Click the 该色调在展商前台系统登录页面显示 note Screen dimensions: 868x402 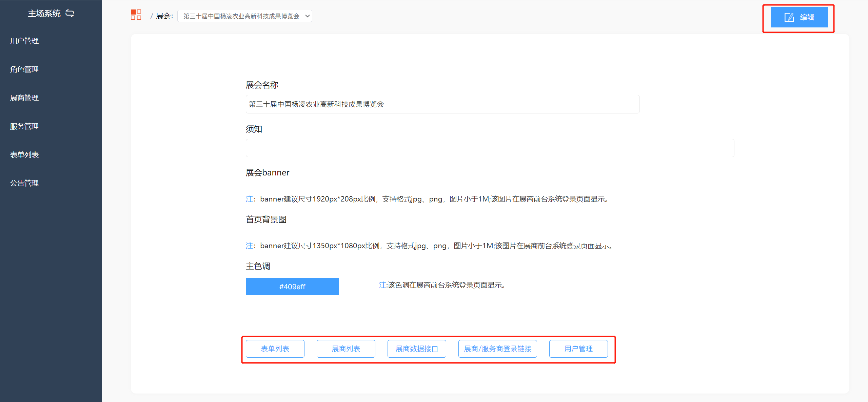[442, 285]
